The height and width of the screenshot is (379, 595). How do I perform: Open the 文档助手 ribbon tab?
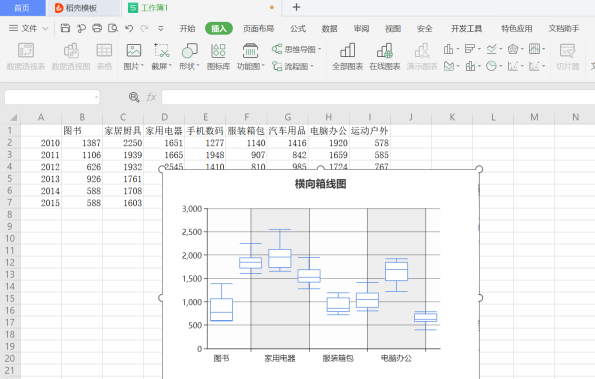point(564,28)
